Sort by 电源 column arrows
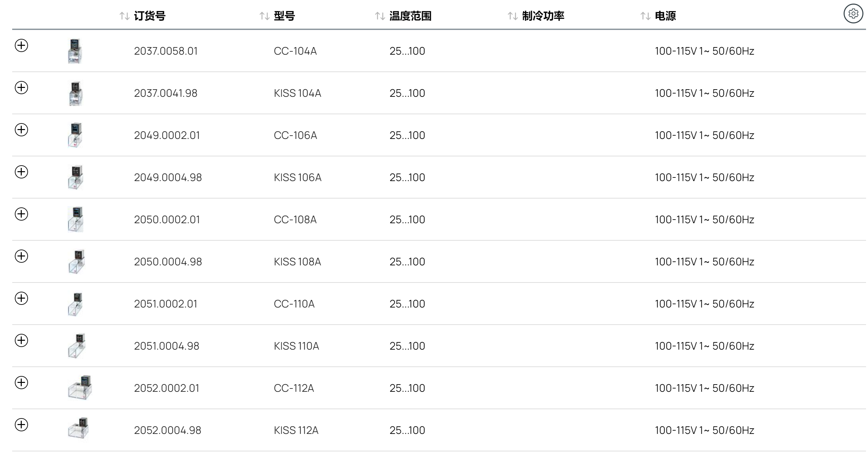The image size is (868, 454). 645,16
